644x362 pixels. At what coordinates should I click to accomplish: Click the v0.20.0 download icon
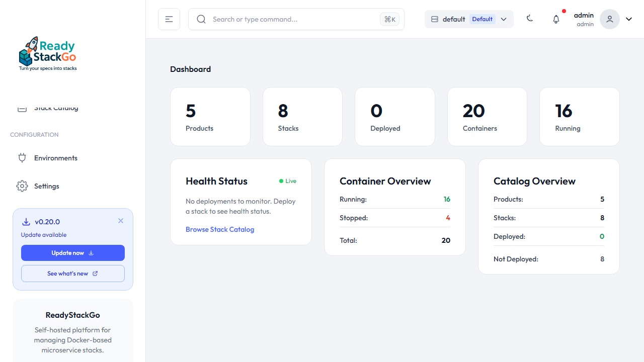[x=26, y=222]
